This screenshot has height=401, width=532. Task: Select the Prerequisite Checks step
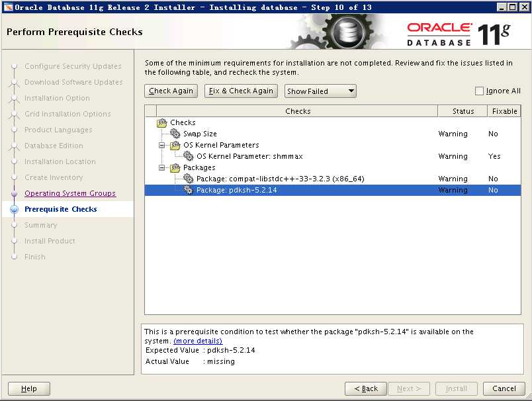[x=61, y=209]
